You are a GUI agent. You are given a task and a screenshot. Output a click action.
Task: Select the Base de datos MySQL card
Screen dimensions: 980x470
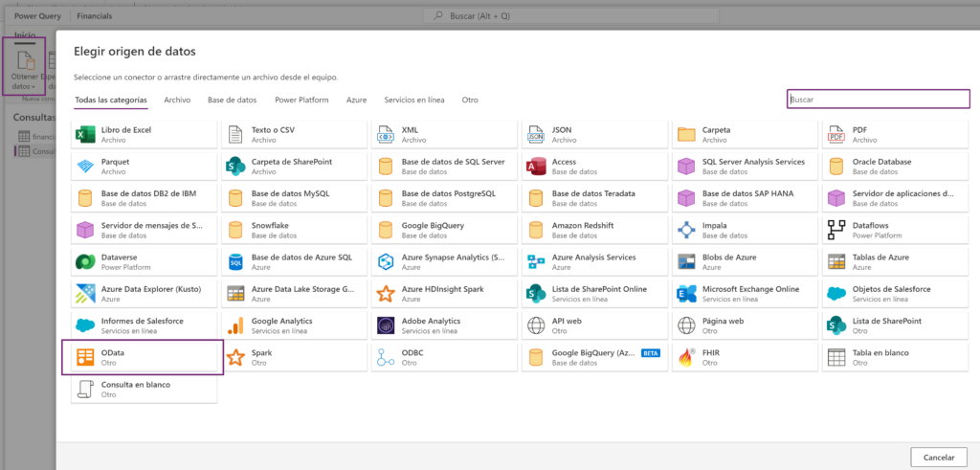tap(294, 198)
